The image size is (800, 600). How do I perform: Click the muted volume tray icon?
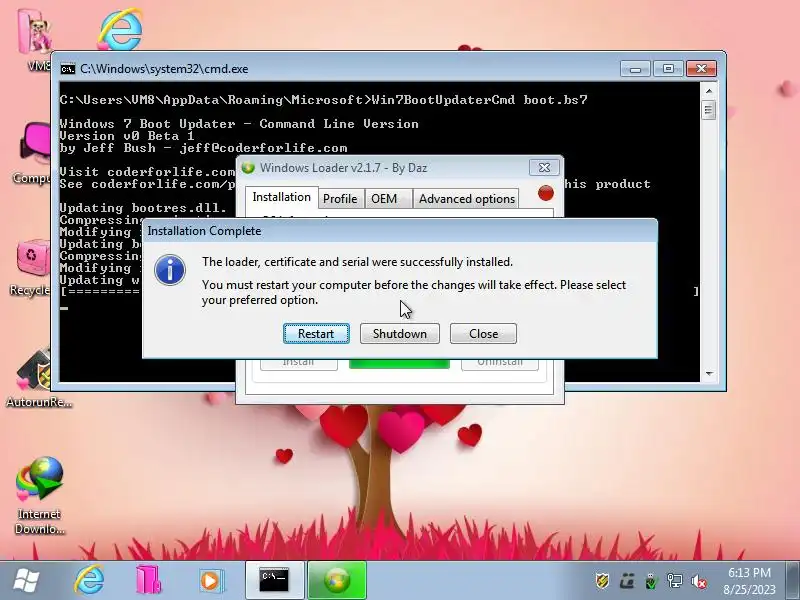699,581
